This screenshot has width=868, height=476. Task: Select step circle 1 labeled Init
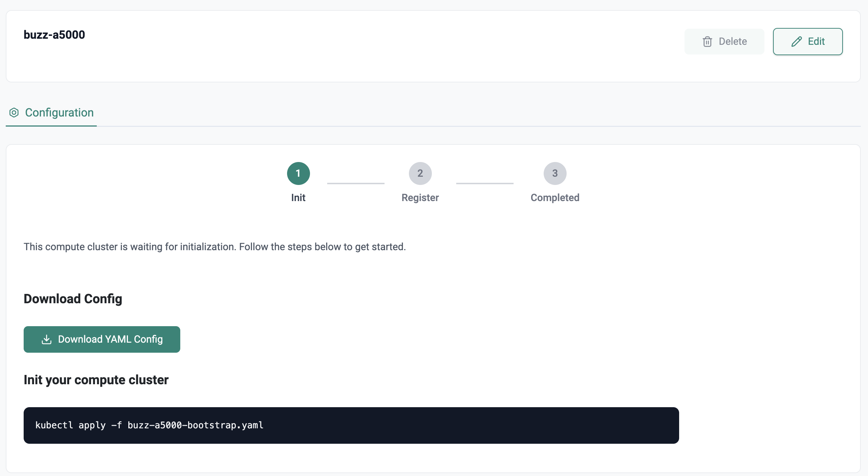coord(298,173)
